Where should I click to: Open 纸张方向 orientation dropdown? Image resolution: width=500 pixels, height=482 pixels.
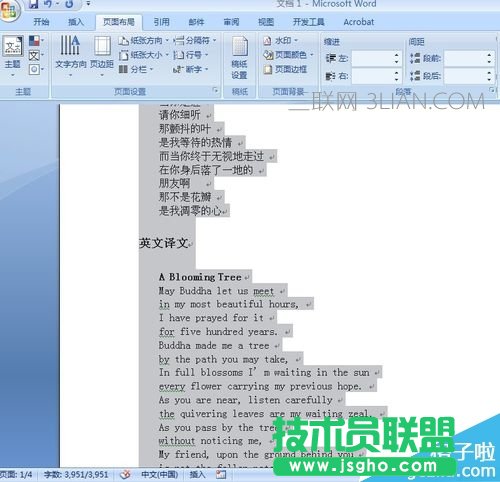(143, 41)
